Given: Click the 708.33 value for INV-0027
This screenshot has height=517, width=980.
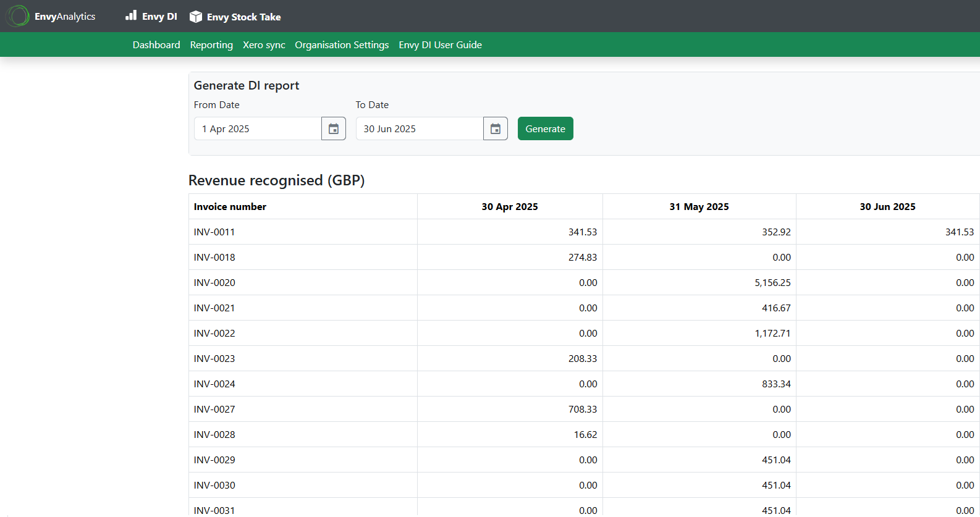Looking at the screenshot, I should 583,409.
